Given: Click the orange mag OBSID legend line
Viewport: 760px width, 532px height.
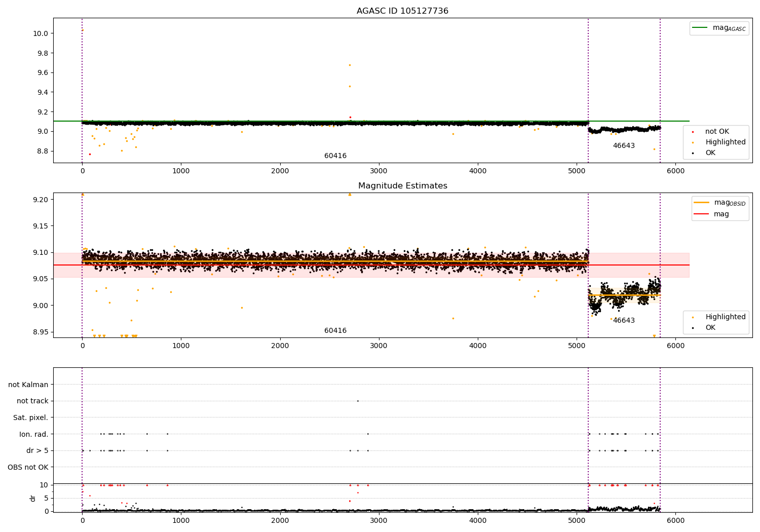Looking at the screenshot, I should coord(702,203).
